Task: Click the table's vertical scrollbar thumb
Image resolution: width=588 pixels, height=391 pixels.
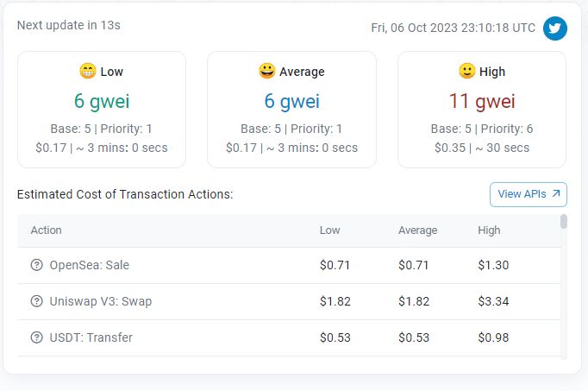Action: click(564, 221)
